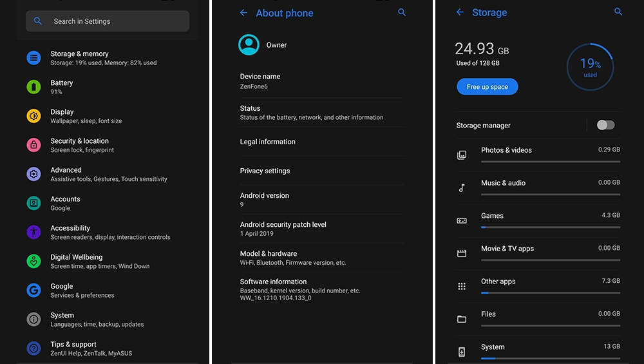This screenshot has width=644, height=364.
Task: Open Photos & videos storage category
Action: (506, 150)
